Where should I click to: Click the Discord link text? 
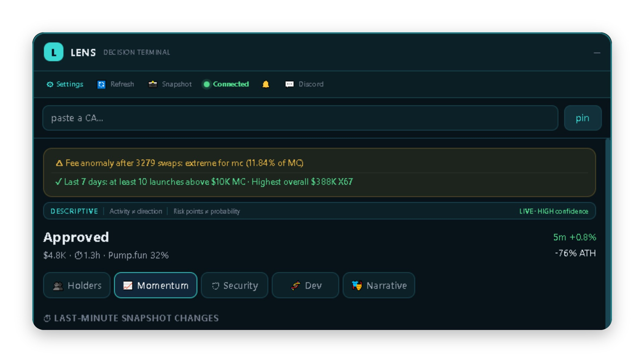(x=311, y=84)
